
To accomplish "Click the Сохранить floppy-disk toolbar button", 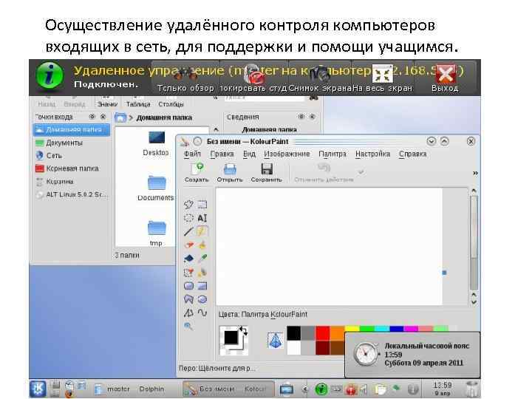I will click(x=266, y=173).
